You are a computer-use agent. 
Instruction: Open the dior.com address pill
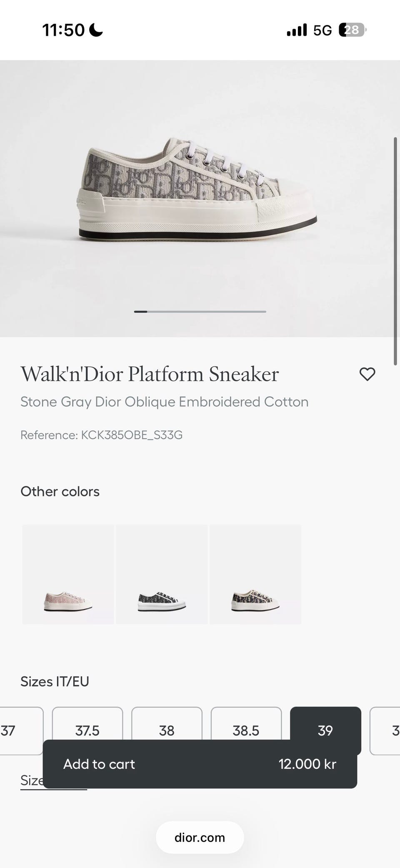[200, 838]
